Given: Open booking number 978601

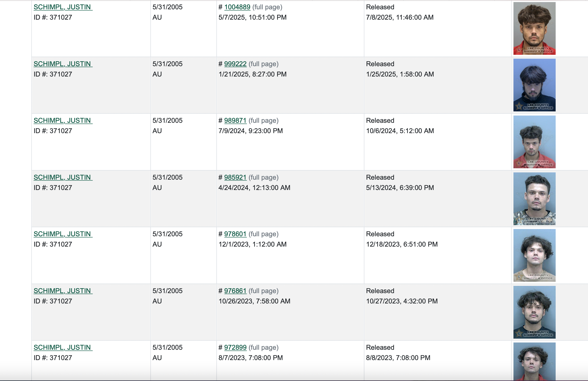Looking at the screenshot, I should (x=235, y=234).
